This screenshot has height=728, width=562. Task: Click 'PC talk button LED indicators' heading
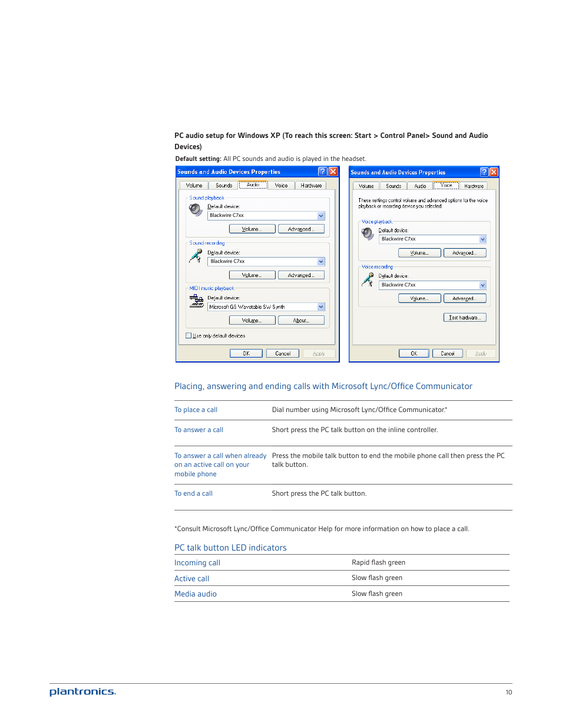click(x=230, y=548)
